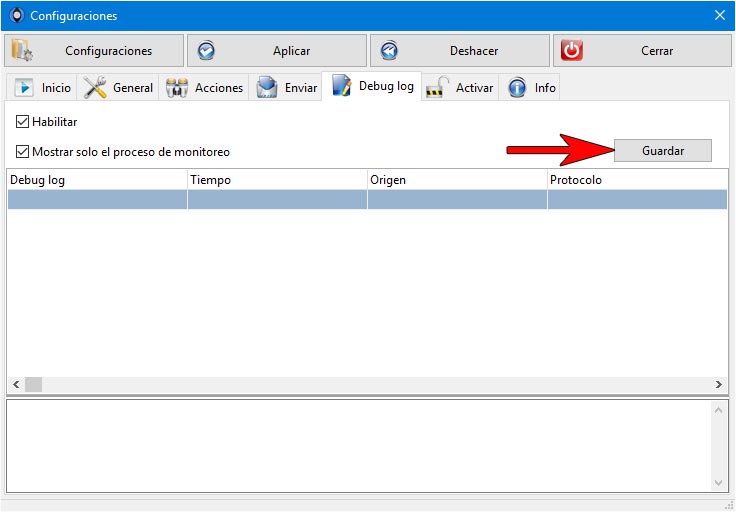Click the Inicio play arrow icon
Screen dimensions: 736x512
[x=24, y=87]
